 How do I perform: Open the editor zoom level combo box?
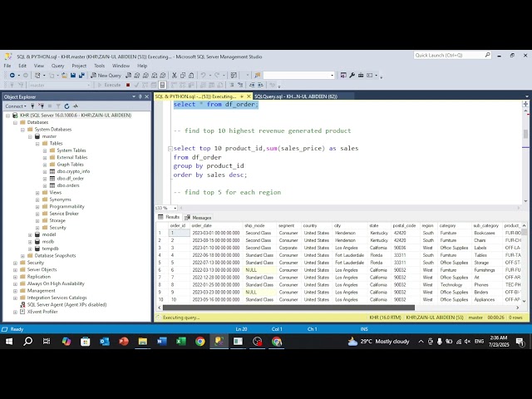tap(166, 208)
